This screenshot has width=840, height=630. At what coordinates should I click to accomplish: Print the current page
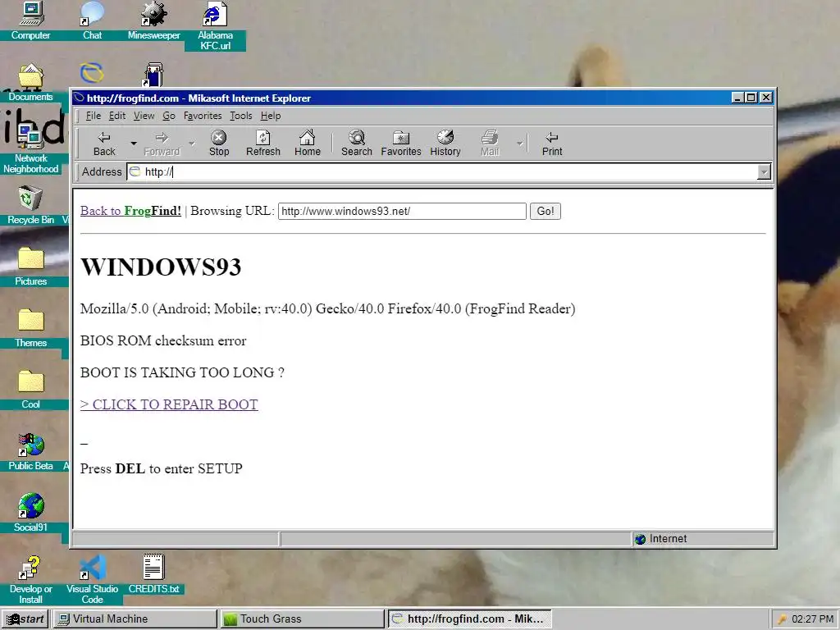pyautogui.click(x=552, y=144)
